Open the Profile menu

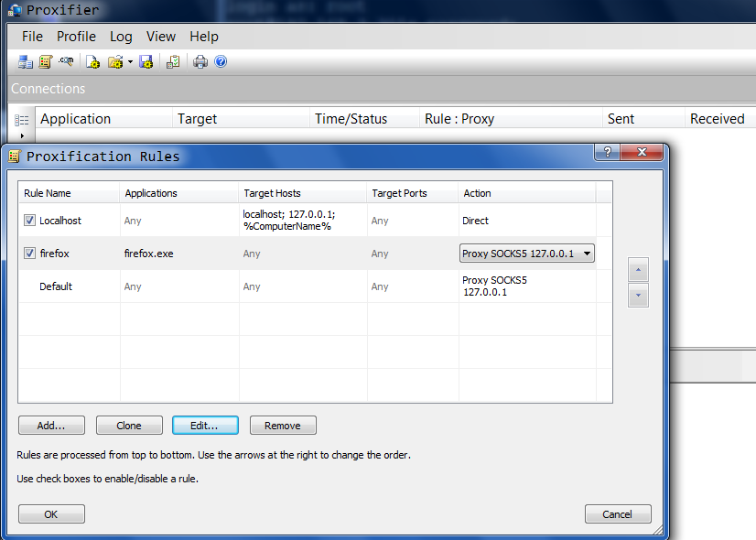76,37
